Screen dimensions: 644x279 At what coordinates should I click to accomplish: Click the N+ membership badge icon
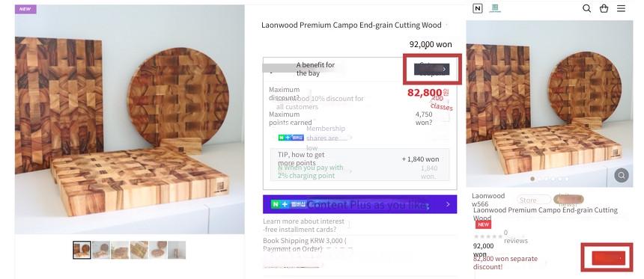click(x=291, y=138)
